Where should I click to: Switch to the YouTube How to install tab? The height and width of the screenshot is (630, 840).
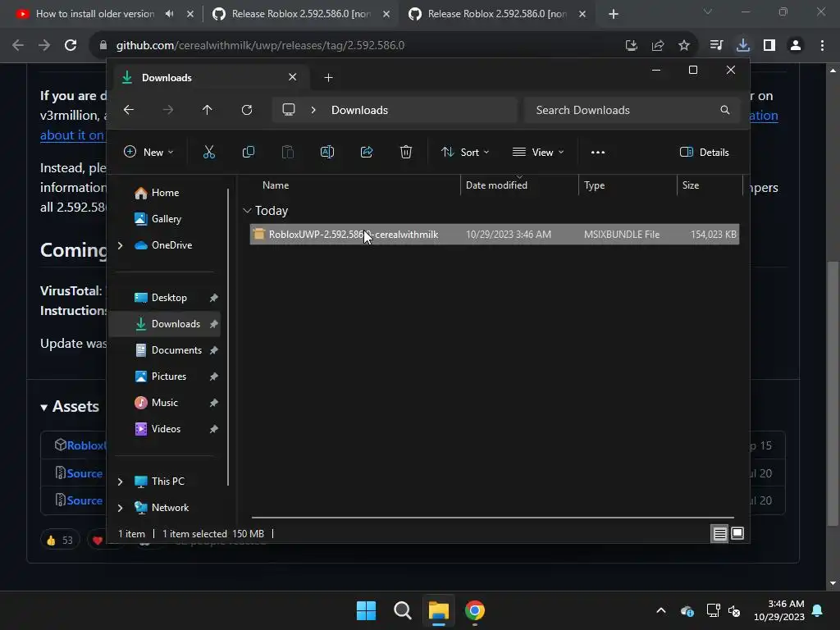[95, 14]
